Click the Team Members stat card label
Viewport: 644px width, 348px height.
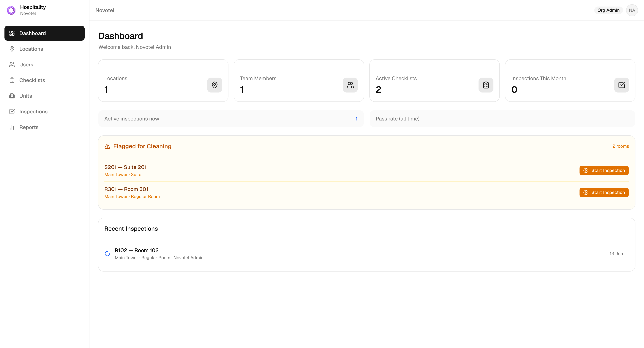258,79
